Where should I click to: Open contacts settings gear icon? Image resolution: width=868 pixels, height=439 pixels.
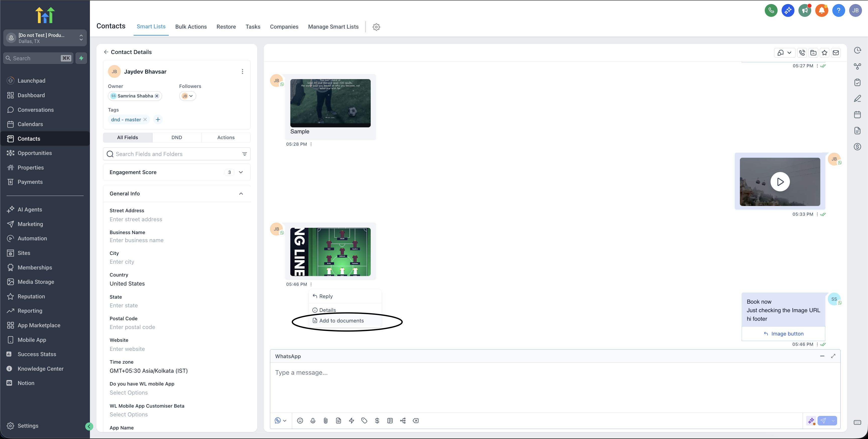click(x=376, y=27)
